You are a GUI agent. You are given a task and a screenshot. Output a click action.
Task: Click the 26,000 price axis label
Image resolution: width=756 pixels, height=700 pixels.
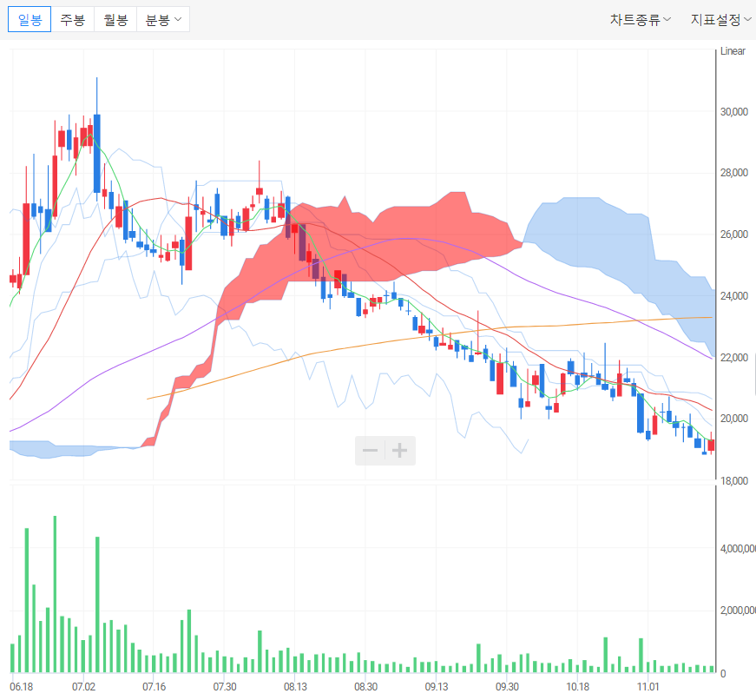coord(733,234)
